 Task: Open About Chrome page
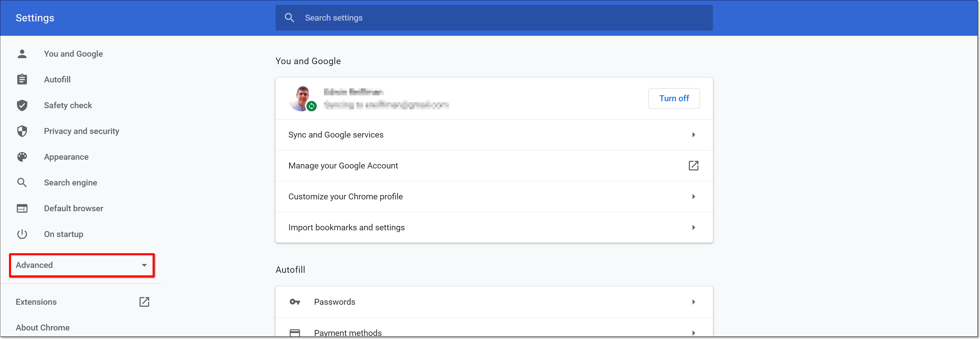(43, 328)
